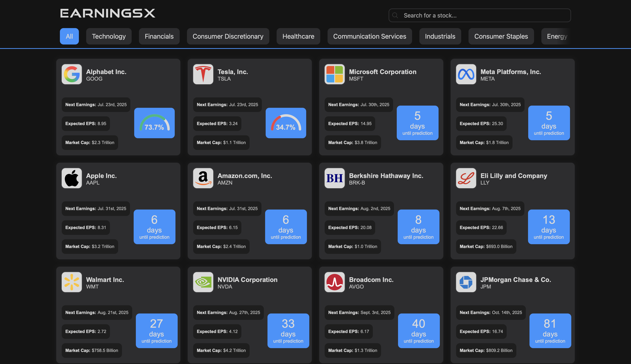
Task: Open the Amazon.com, Inc. title
Action: pyautogui.click(x=244, y=175)
